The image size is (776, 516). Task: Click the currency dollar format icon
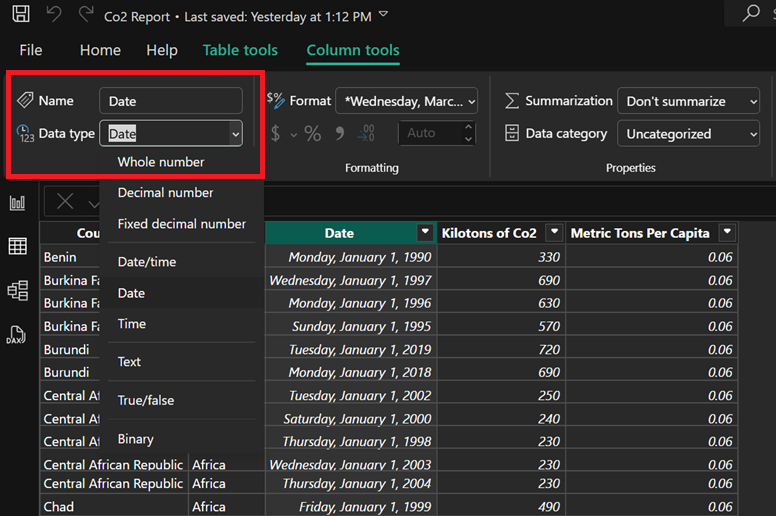pos(276,133)
